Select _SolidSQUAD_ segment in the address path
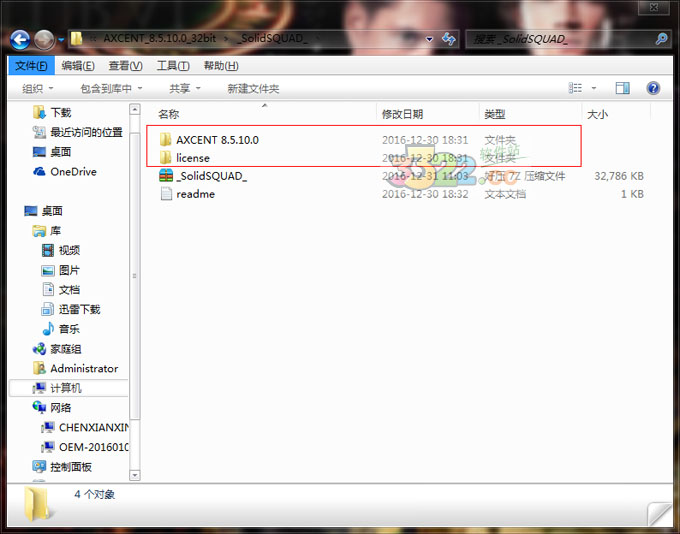This screenshot has height=534, width=680. [273, 38]
